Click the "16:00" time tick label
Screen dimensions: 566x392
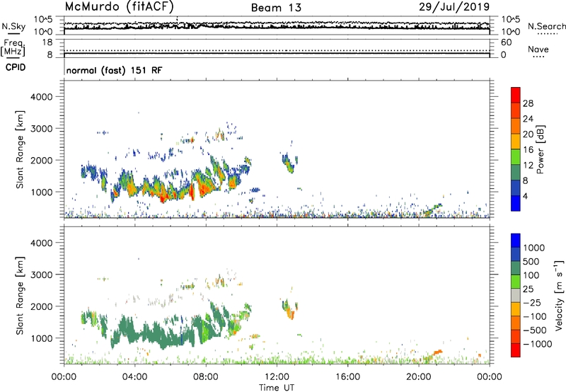[x=347, y=376]
